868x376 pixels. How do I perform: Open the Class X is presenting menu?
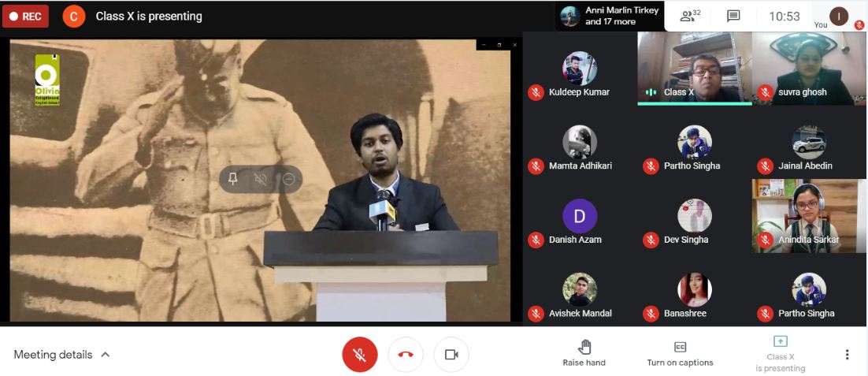point(780,354)
